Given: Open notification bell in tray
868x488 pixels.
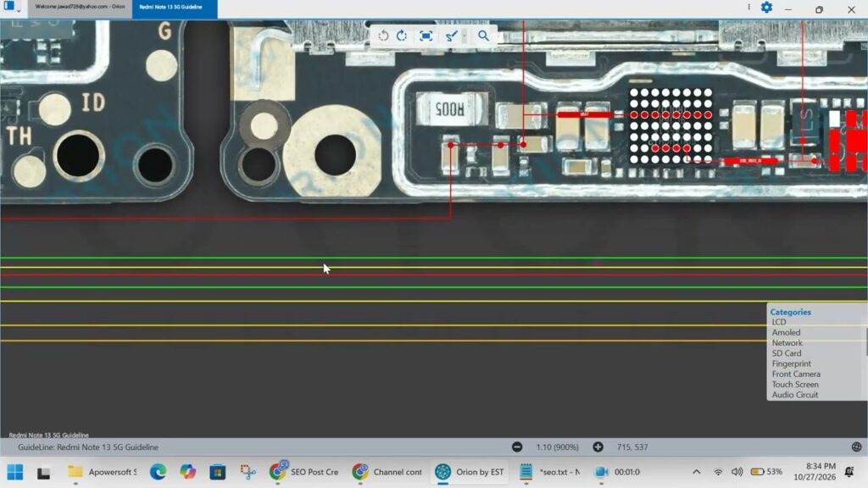Looking at the screenshot, I should [849, 472].
